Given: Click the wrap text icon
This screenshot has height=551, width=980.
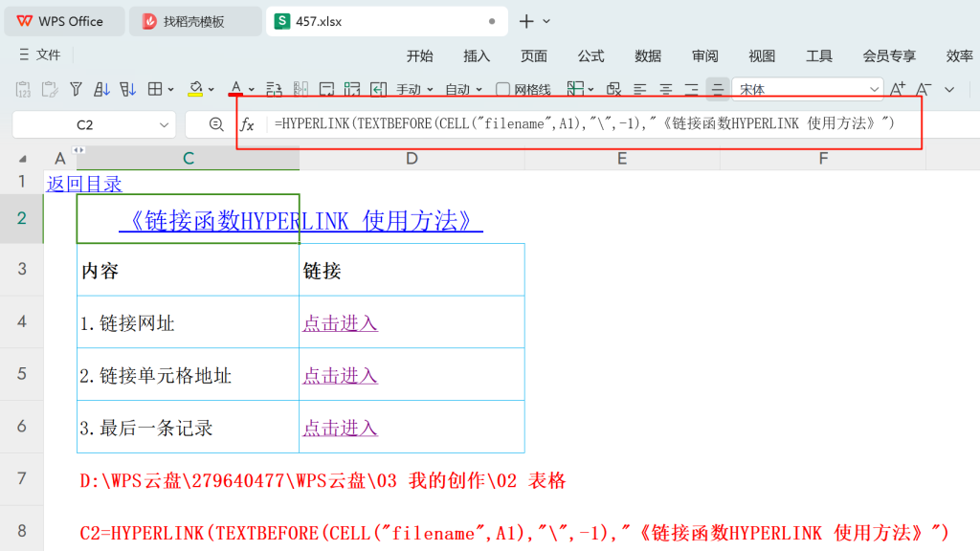Looking at the screenshot, I should click(x=274, y=89).
